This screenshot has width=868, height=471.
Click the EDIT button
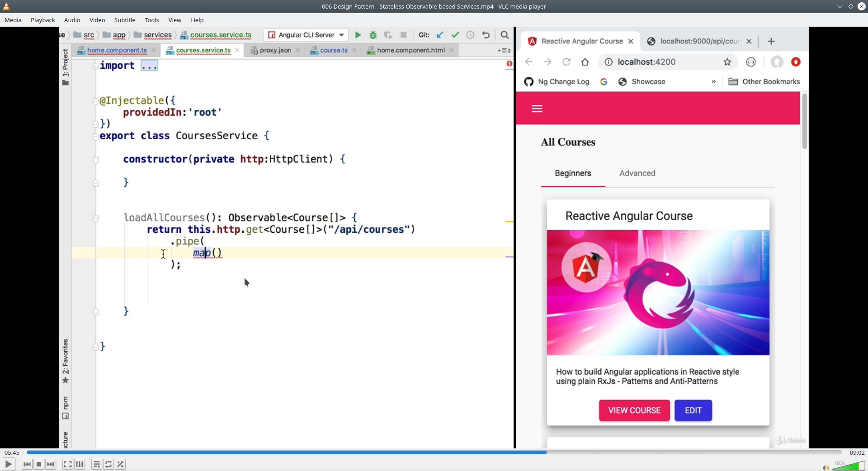693,410
